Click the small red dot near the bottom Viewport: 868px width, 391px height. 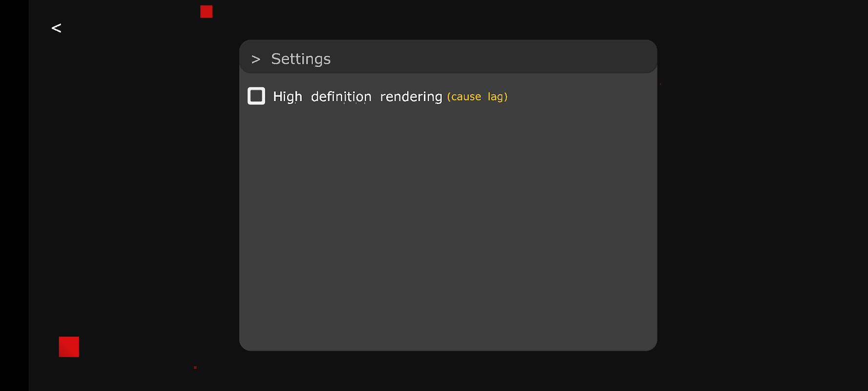(195, 368)
